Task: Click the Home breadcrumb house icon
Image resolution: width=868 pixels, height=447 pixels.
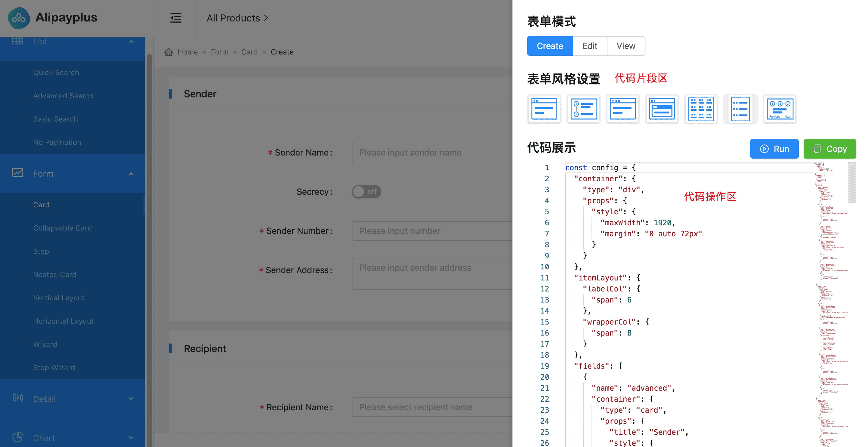Action: (169, 52)
